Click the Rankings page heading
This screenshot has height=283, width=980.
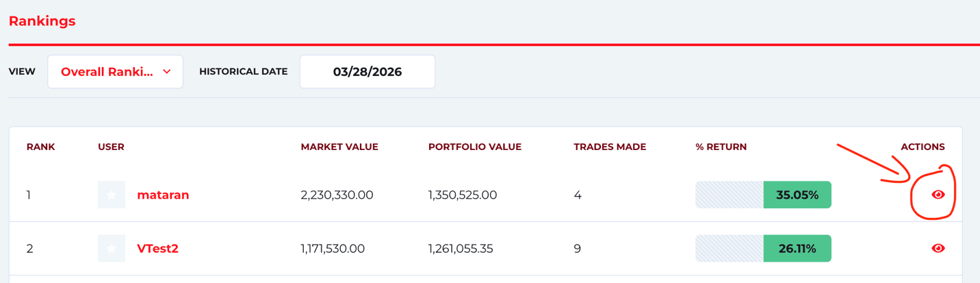[42, 21]
